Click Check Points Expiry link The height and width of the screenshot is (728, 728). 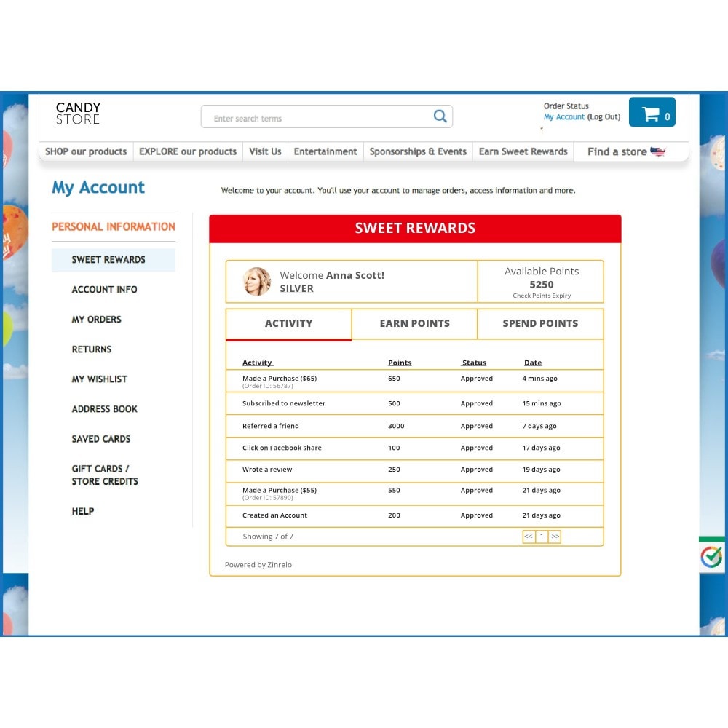(x=542, y=296)
